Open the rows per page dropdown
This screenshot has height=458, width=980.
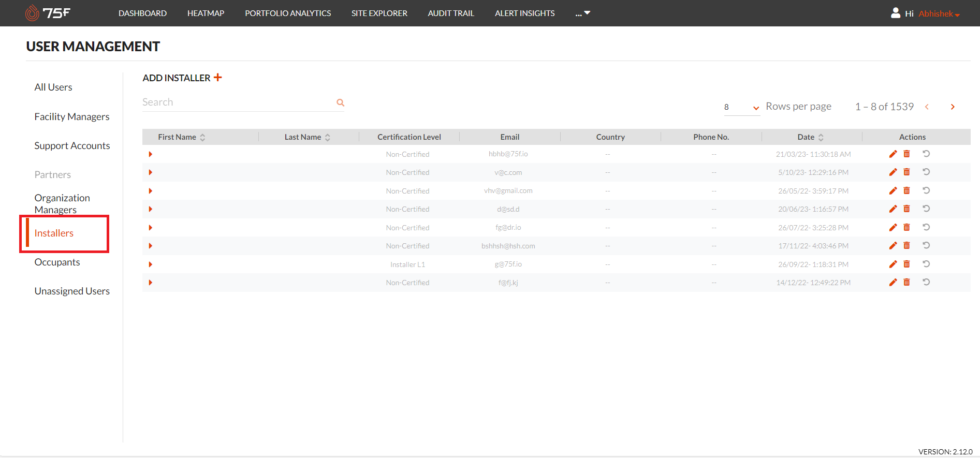coord(741,107)
